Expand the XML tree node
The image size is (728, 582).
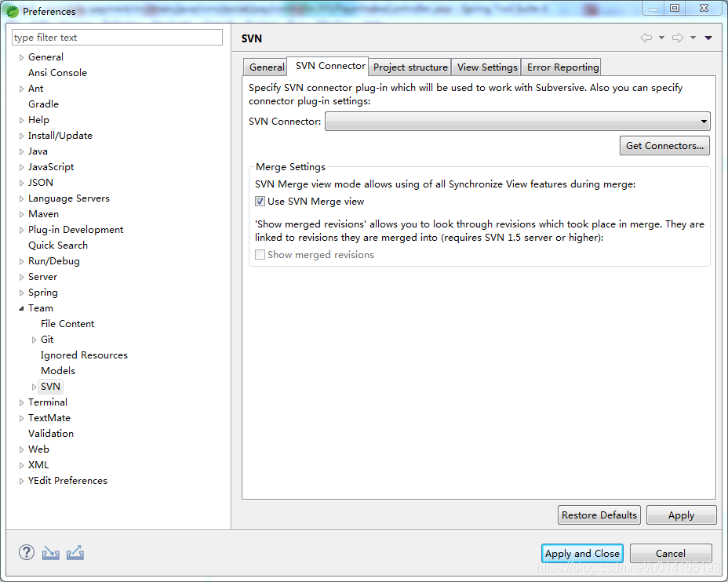pos(21,465)
